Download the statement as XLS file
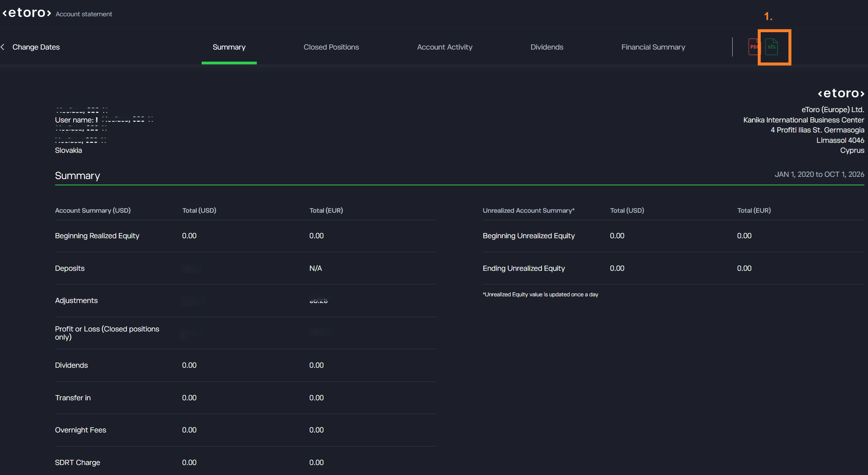 771,47
